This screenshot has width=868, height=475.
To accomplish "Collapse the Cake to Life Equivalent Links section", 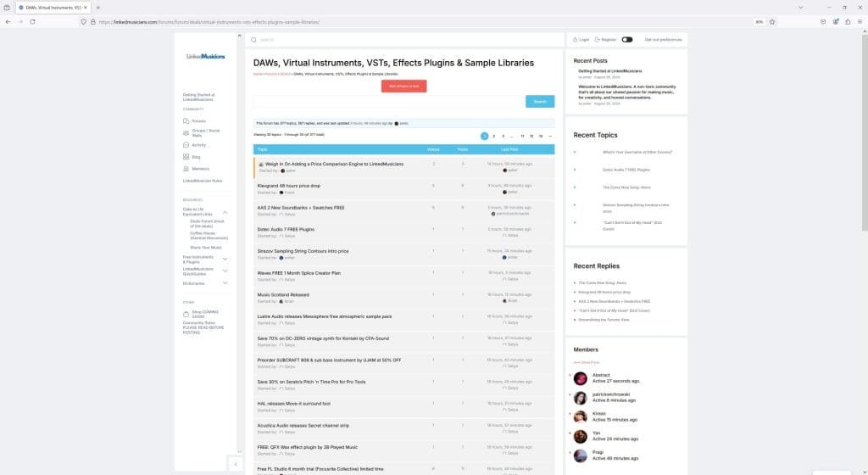I will pyautogui.click(x=225, y=212).
